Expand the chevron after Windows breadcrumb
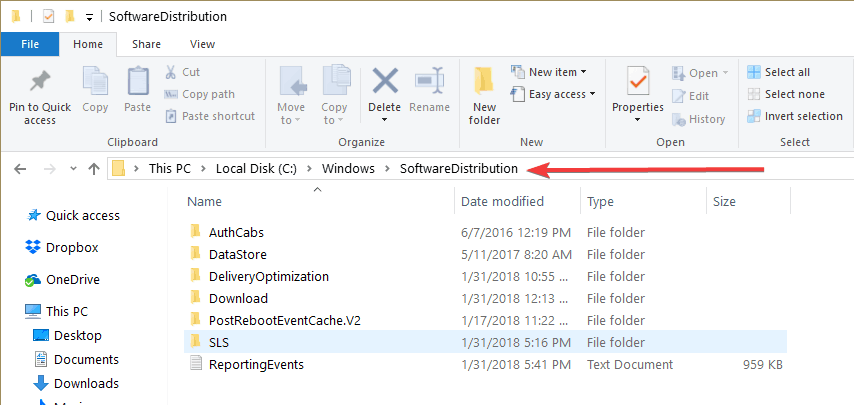This screenshot has width=854, height=405. pyautogui.click(x=387, y=169)
